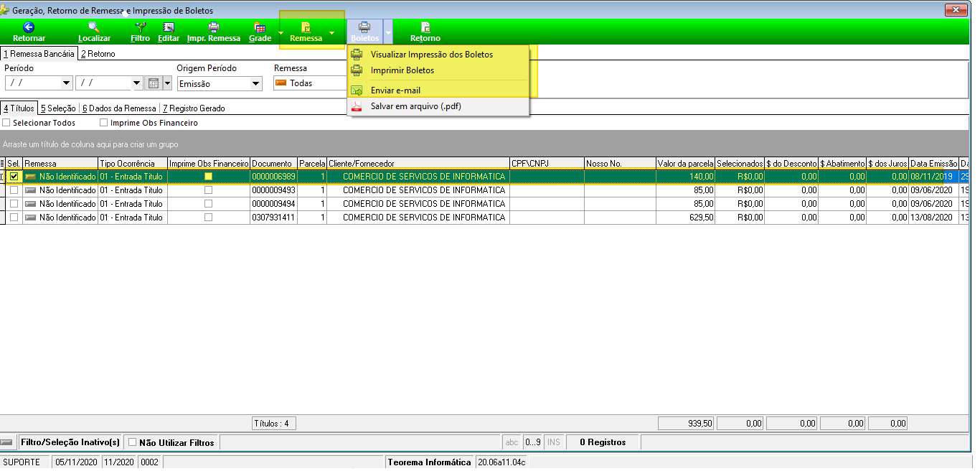Enable the Selecionar Todos checkbox
This screenshot has width=980, height=471.
pos(6,123)
